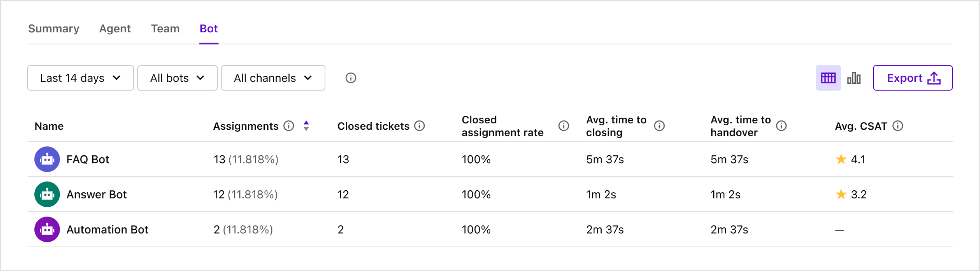Switch to table view icon
This screenshot has width=980, height=271.
(828, 78)
